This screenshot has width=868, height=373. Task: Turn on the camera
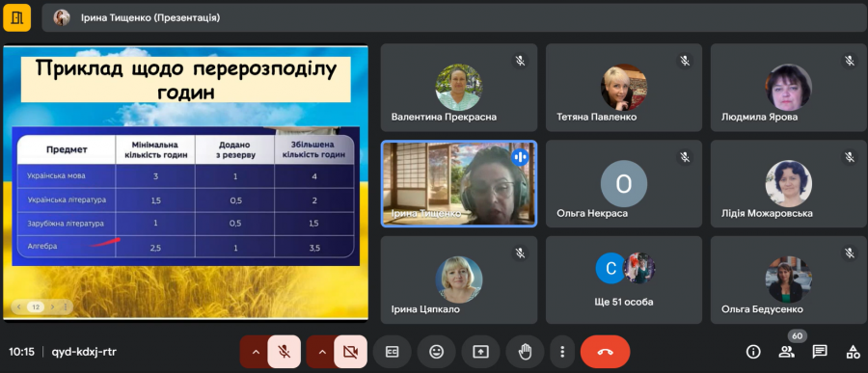click(x=350, y=352)
